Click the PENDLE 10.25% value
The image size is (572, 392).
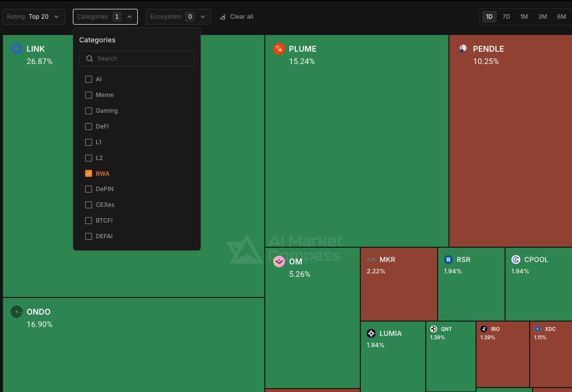pos(486,62)
